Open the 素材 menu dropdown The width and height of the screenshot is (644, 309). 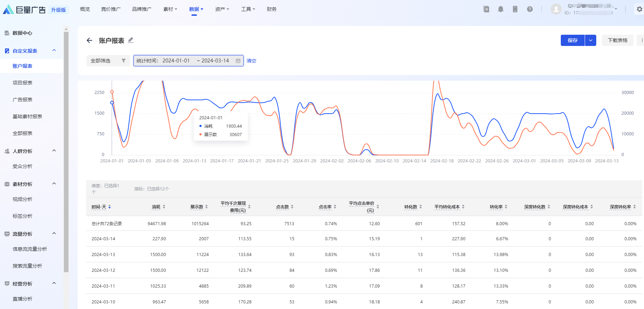pos(170,9)
